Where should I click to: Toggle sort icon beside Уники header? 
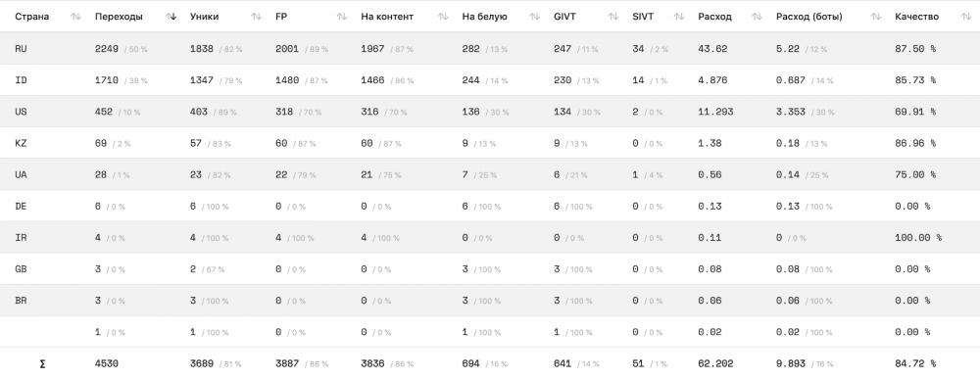pyautogui.click(x=256, y=17)
